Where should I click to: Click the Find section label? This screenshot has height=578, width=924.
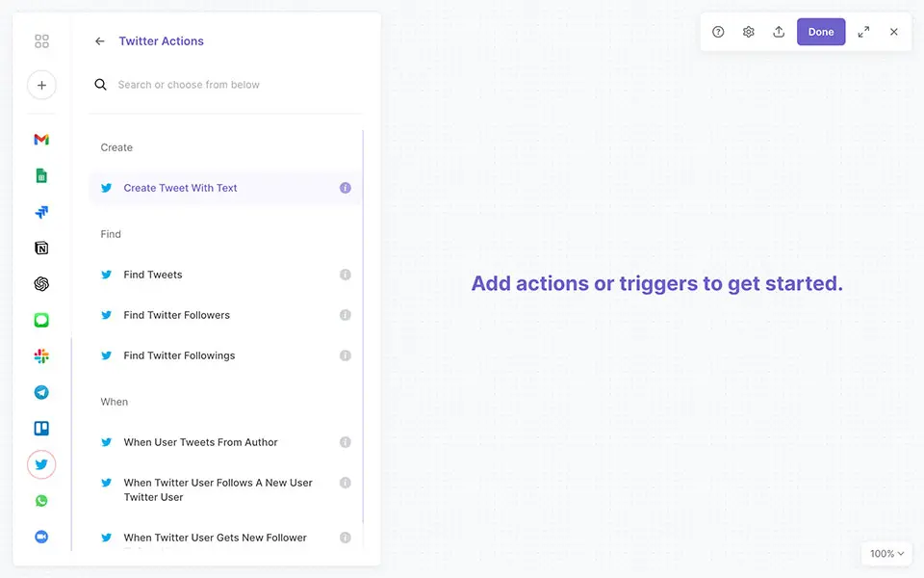(x=110, y=234)
